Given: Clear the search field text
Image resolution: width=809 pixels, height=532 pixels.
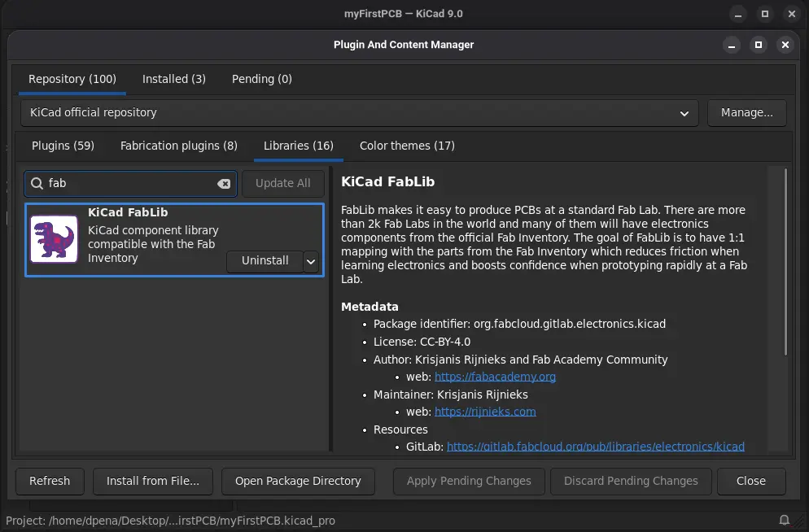Looking at the screenshot, I should click(x=224, y=184).
